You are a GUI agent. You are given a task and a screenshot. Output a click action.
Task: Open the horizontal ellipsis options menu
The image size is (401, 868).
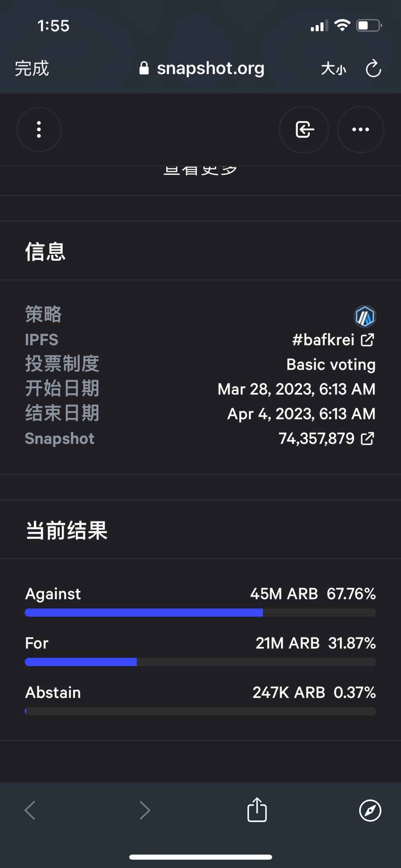tap(361, 130)
